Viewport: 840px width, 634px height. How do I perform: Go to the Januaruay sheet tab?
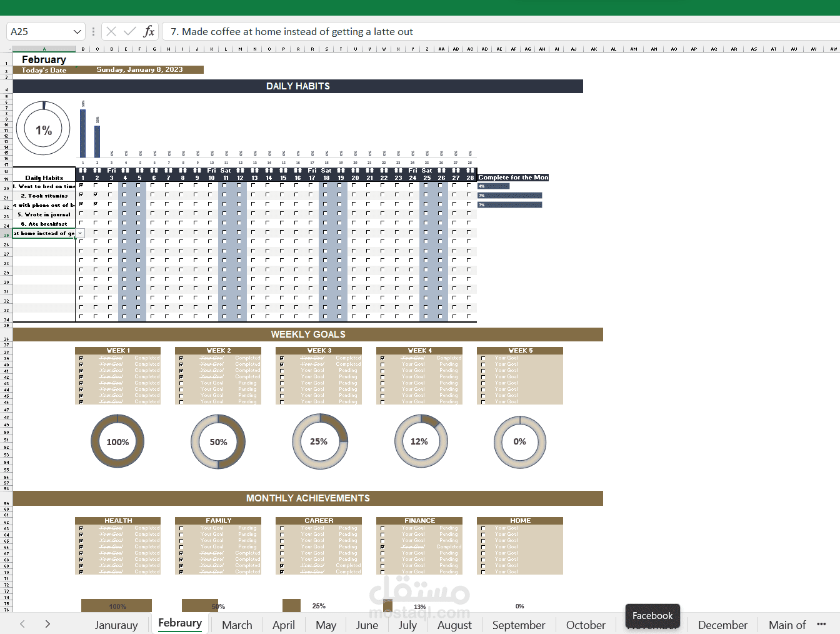[x=116, y=624]
